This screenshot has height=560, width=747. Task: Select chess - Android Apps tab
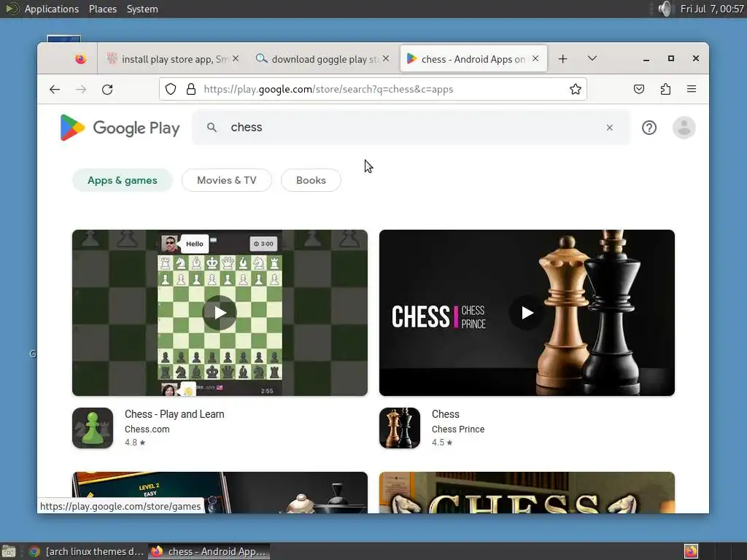[x=473, y=59]
